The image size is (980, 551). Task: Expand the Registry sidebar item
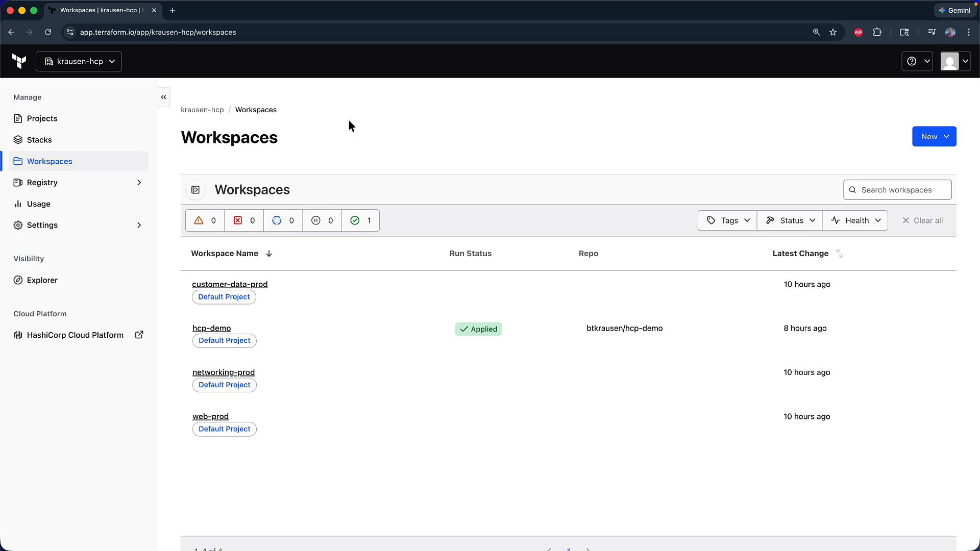tap(79, 183)
